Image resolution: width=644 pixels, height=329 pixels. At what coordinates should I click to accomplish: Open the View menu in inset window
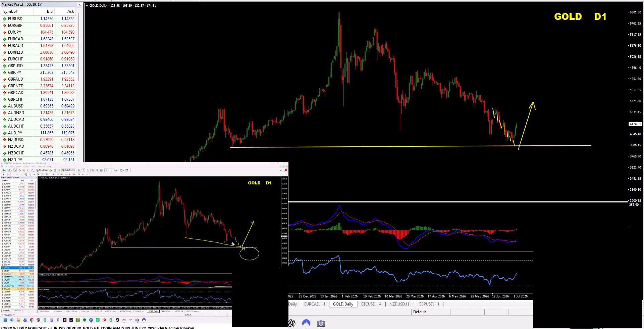tap(12, 167)
